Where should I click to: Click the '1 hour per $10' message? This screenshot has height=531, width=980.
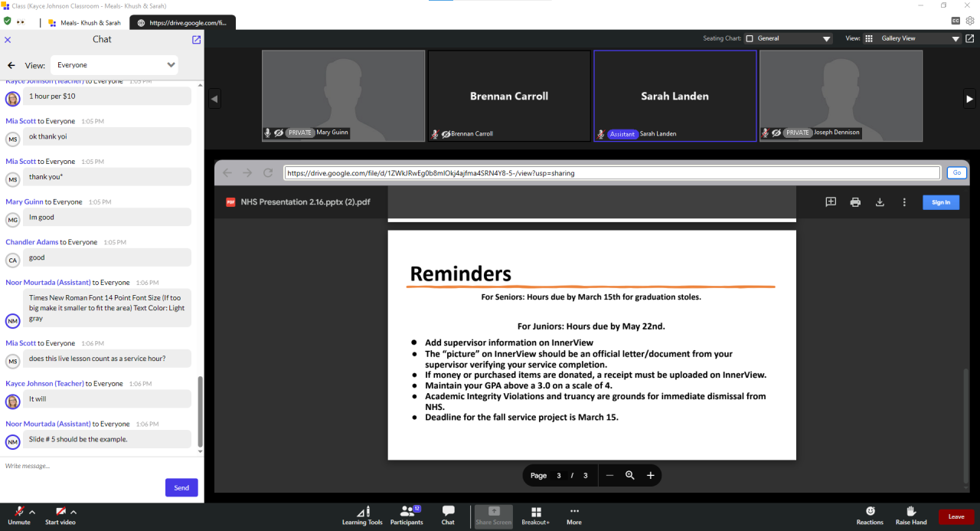tap(107, 96)
